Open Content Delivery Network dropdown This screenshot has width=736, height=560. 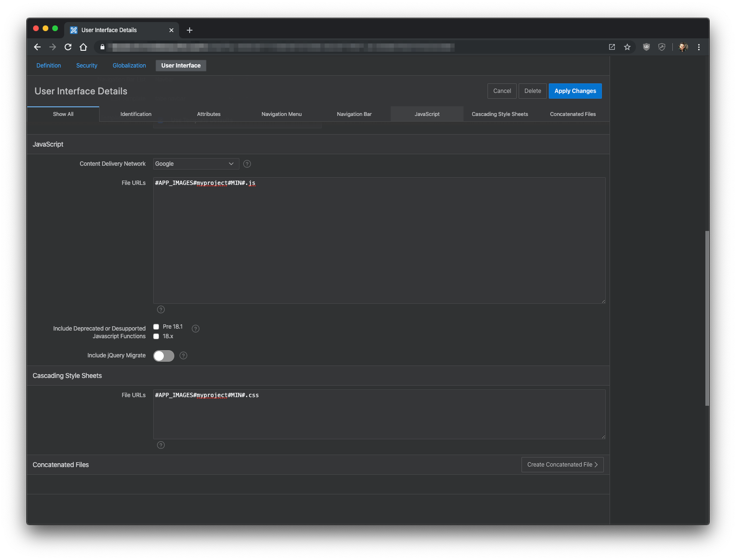coord(196,164)
